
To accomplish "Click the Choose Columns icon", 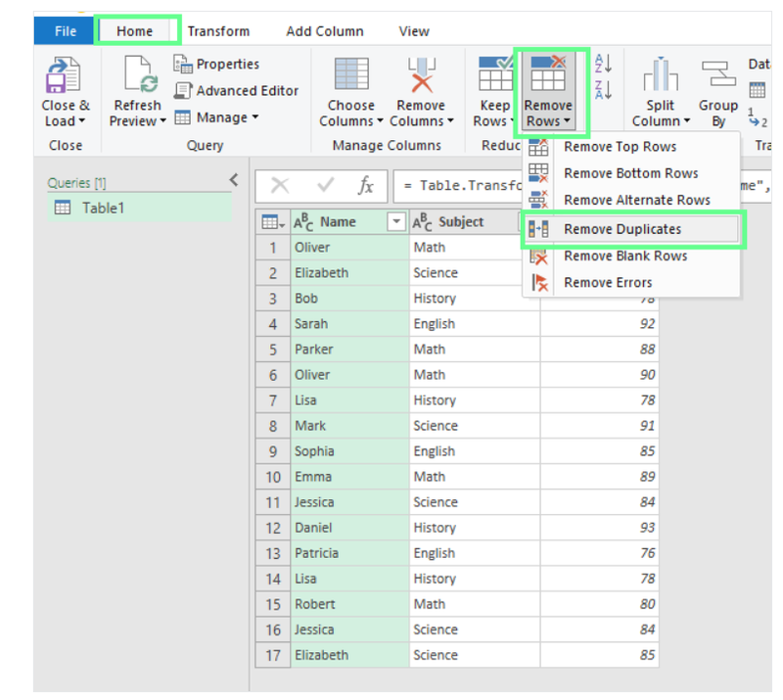I will (351, 73).
